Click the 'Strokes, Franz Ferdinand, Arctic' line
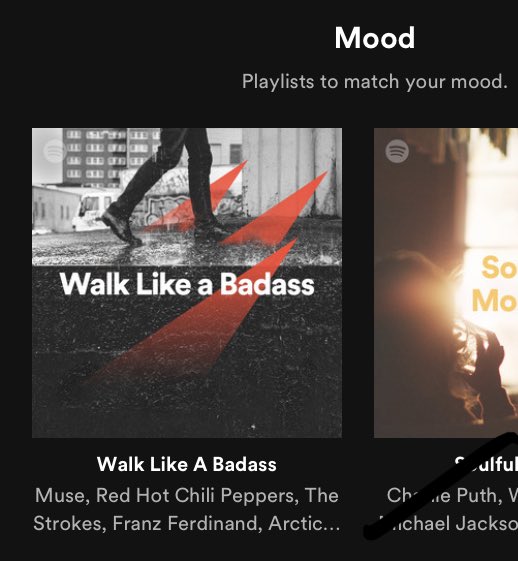This screenshot has width=518, height=561. coord(187,523)
